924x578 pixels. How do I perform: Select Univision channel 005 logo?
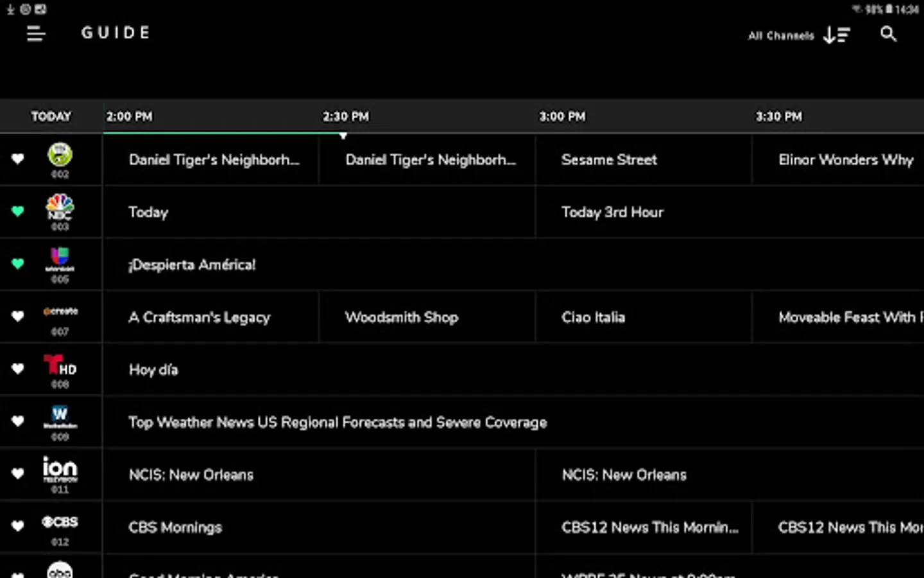pos(60,259)
